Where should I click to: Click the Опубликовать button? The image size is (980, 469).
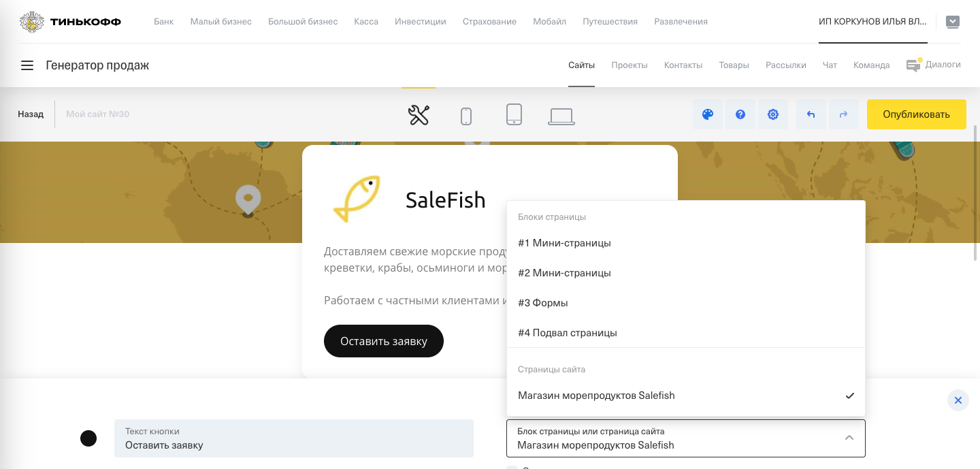(x=916, y=114)
